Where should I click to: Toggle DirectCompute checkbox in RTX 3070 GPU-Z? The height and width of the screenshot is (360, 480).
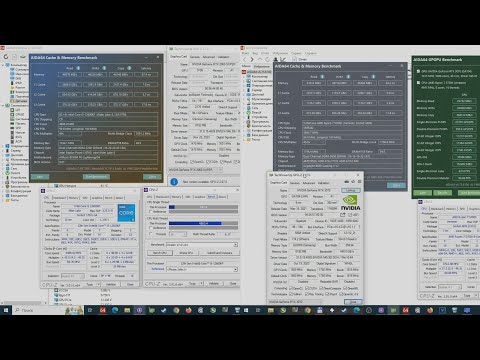pyautogui.click(x=321, y=288)
